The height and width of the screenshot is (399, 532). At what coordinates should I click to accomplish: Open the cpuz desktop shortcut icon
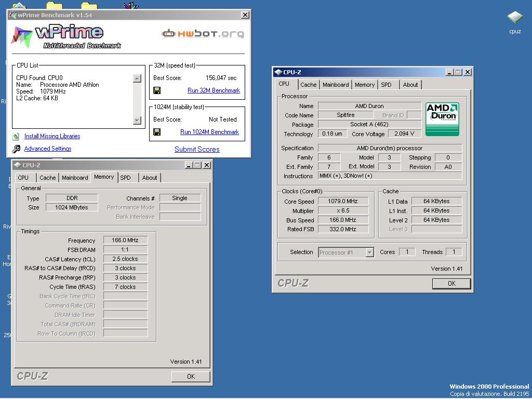(515, 17)
